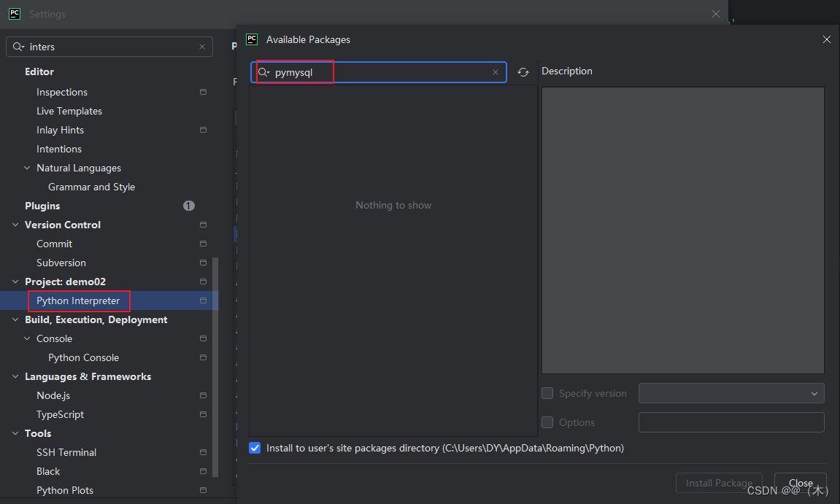Click the Plugins update badge

coord(188,206)
